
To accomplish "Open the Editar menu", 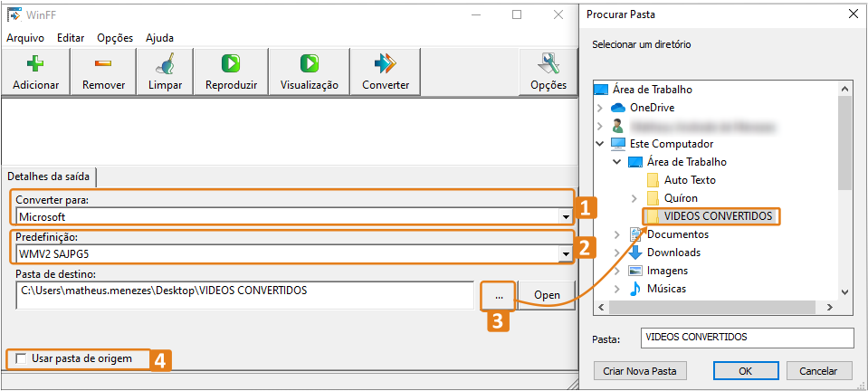I will click(71, 38).
